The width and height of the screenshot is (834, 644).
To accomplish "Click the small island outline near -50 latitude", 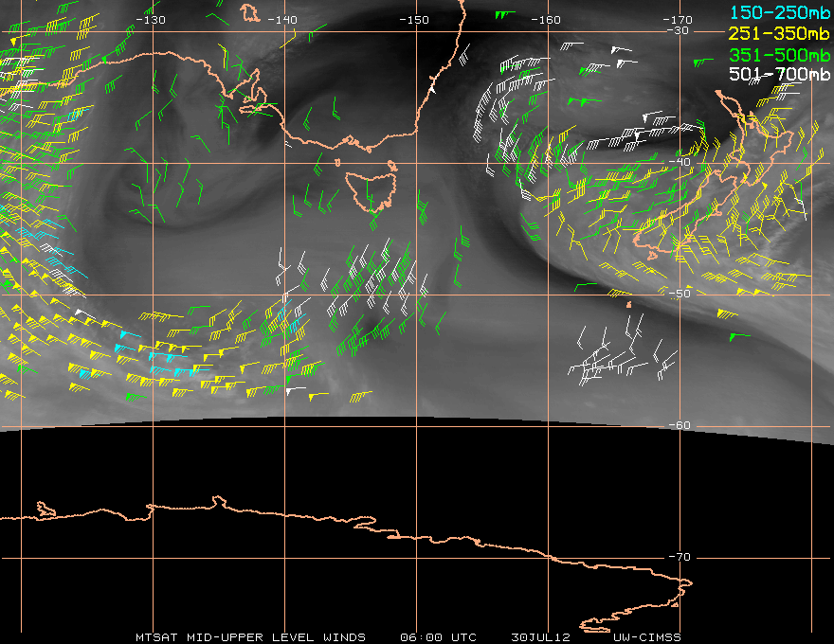I will tap(628, 305).
